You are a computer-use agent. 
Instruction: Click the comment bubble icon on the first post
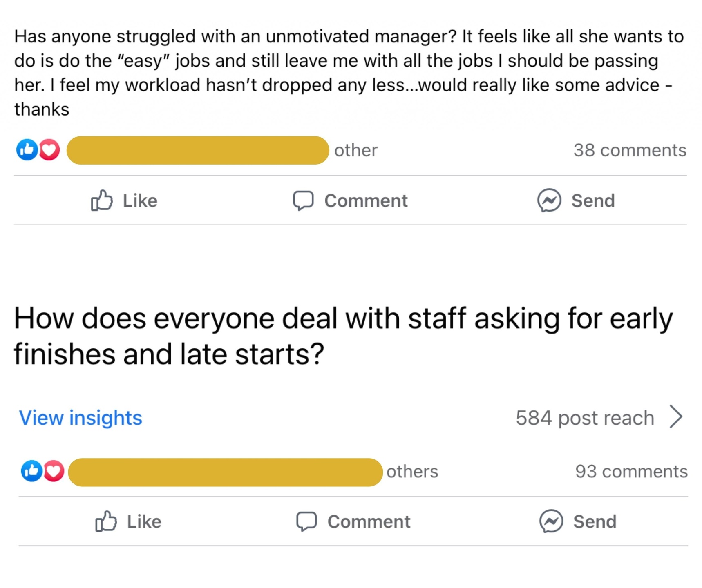tap(303, 200)
